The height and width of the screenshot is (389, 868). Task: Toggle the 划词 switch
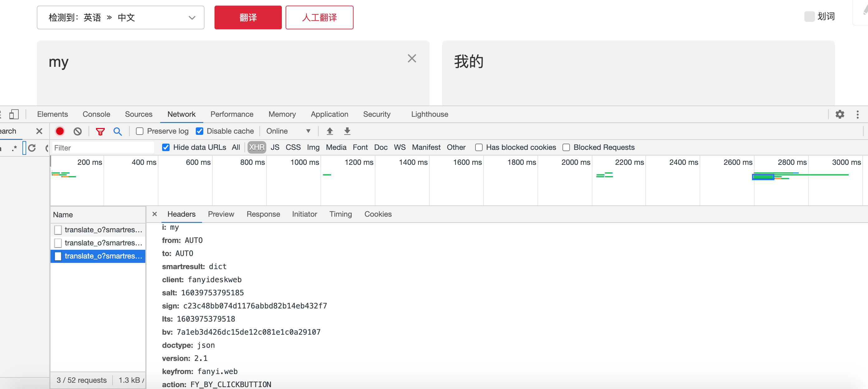[810, 16]
